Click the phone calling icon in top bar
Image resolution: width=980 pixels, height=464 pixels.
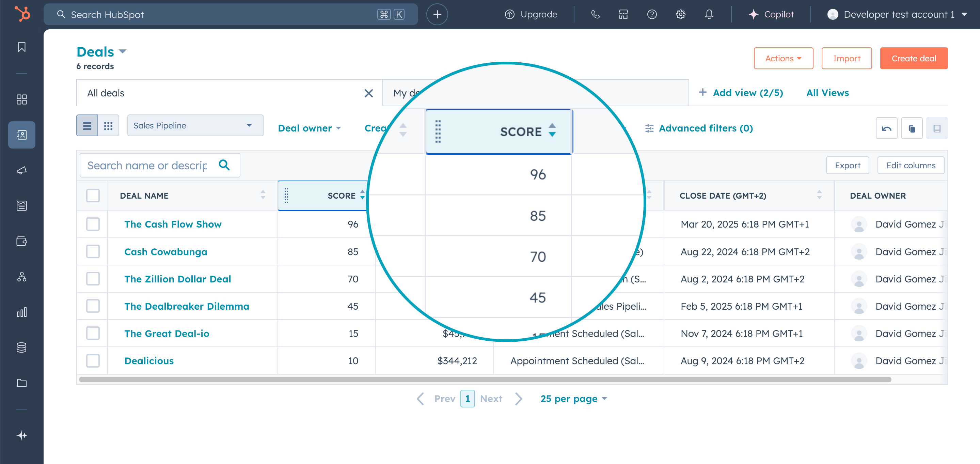595,14
